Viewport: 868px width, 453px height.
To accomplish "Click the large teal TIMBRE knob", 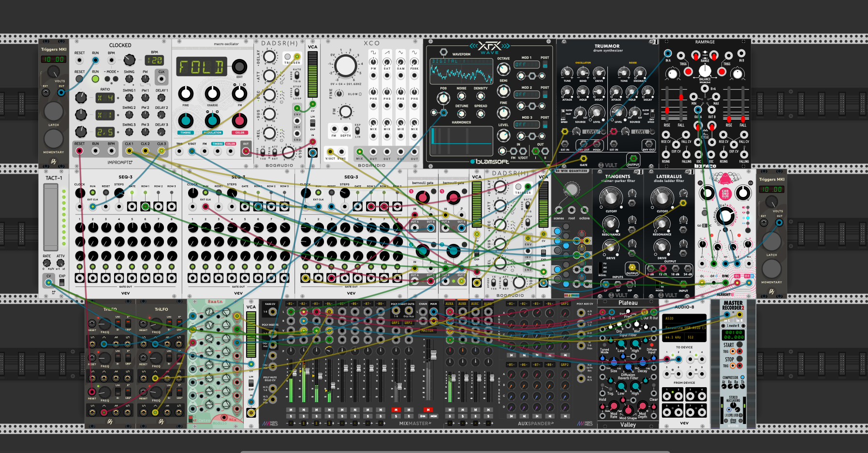I will (x=186, y=121).
